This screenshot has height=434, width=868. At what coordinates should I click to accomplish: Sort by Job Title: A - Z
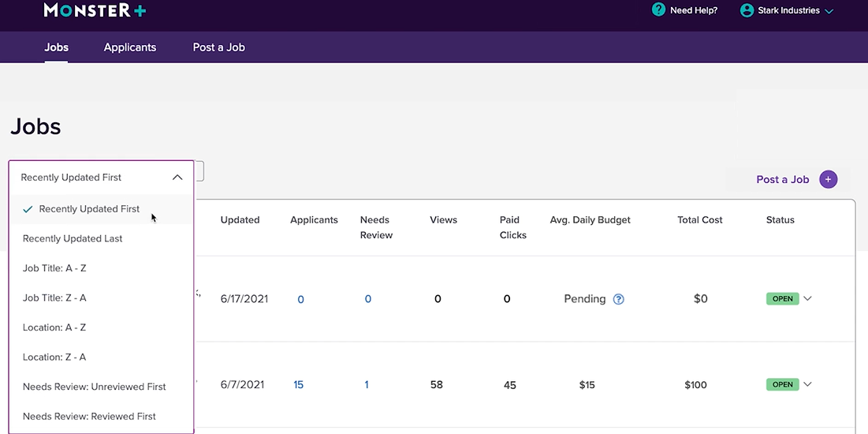pyautogui.click(x=54, y=268)
